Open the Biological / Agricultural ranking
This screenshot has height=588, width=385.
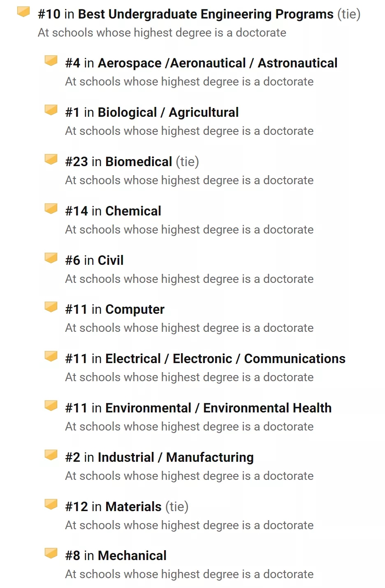168,112
